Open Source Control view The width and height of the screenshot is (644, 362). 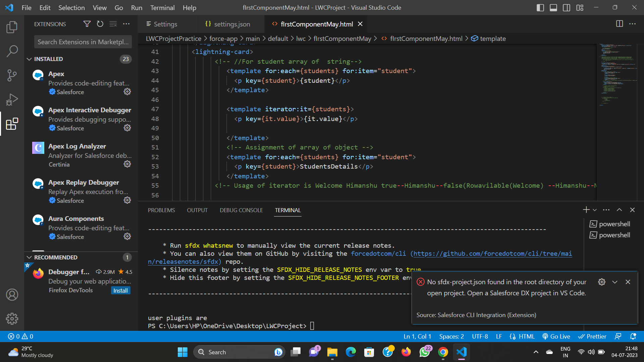[x=12, y=75]
